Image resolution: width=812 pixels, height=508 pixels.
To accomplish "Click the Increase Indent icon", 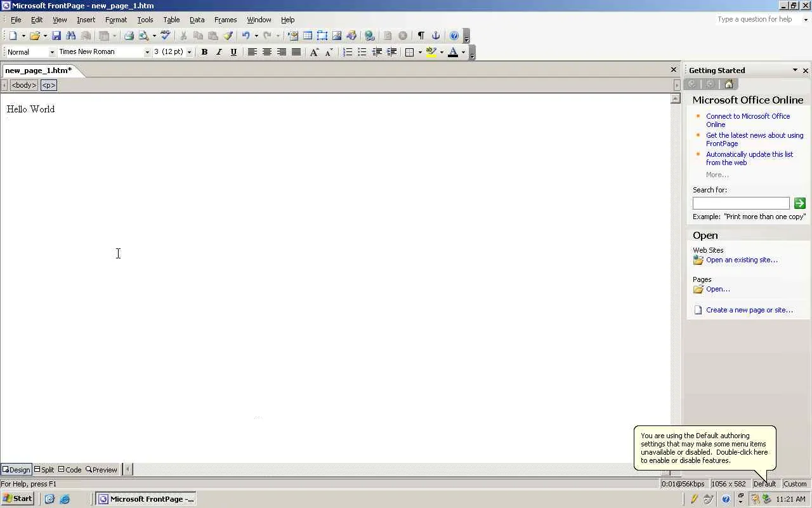I will point(391,52).
